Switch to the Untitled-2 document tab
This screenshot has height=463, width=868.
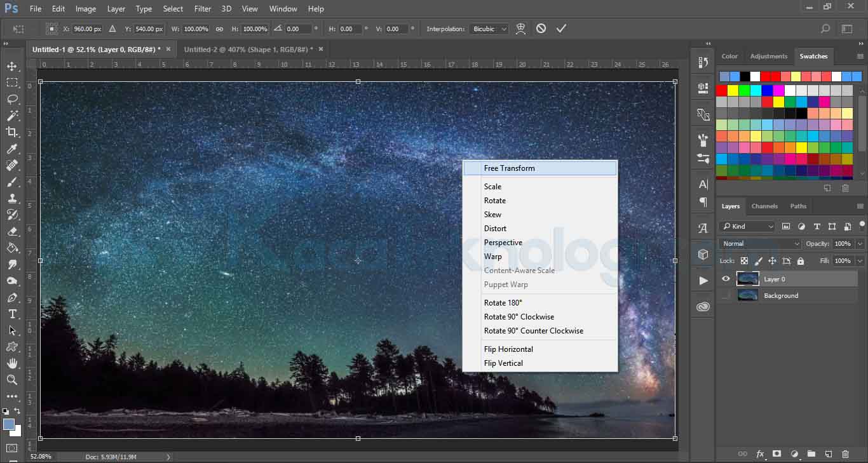[247, 49]
